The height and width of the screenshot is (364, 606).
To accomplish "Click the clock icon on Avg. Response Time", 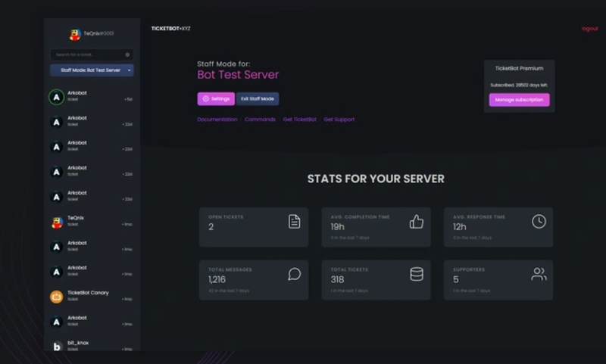I will tap(539, 222).
